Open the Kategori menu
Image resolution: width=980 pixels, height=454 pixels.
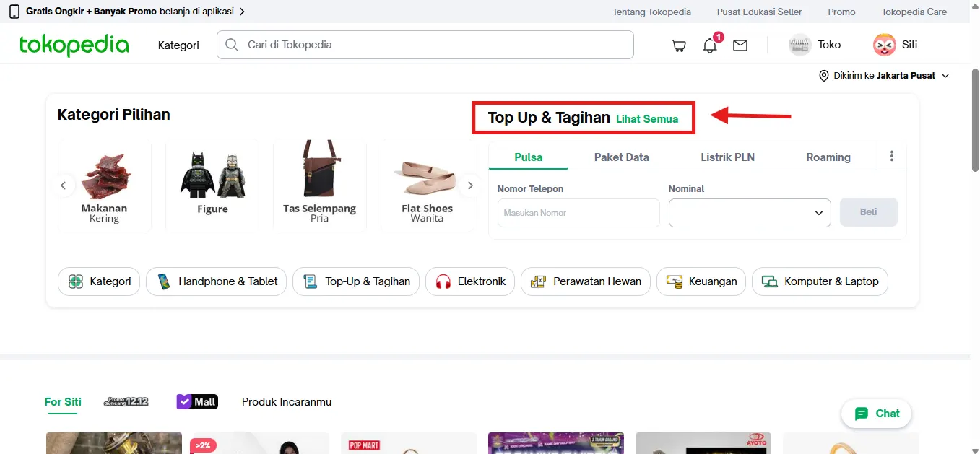pyautogui.click(x=178, y=45)
